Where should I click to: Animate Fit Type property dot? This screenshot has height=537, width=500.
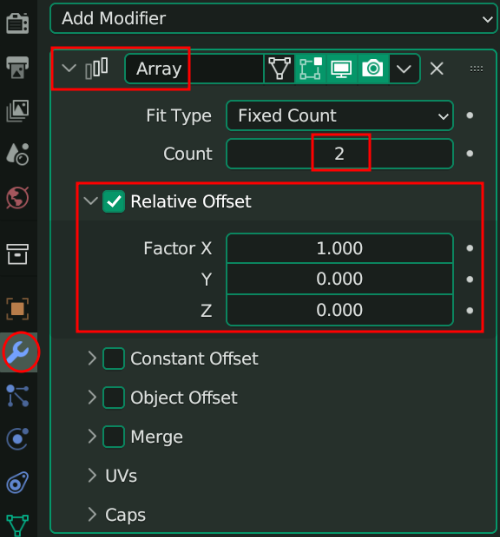[470, 116]
